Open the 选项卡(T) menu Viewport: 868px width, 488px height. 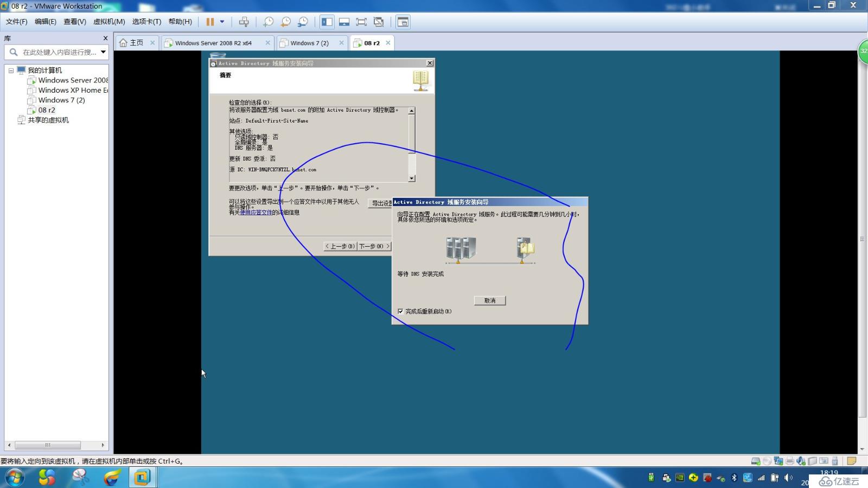(146, 22)
